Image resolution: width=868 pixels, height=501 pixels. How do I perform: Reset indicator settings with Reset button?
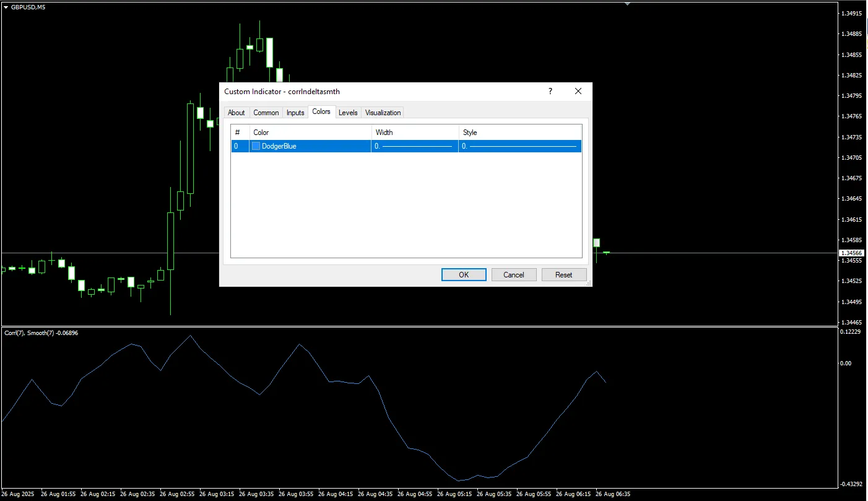click(563, 274)
